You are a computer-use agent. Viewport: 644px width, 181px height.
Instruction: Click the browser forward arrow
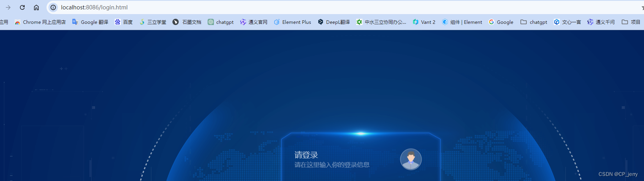point(8,7)
